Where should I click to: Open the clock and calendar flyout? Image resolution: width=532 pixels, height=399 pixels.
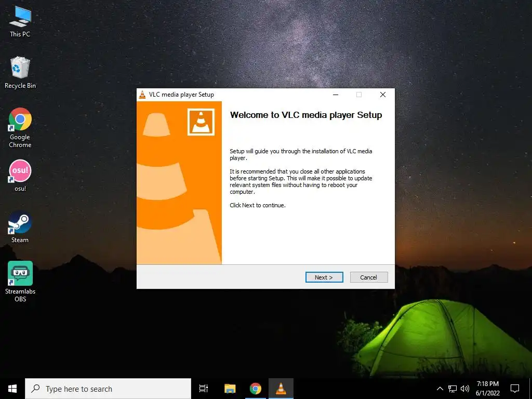point(487,389)
